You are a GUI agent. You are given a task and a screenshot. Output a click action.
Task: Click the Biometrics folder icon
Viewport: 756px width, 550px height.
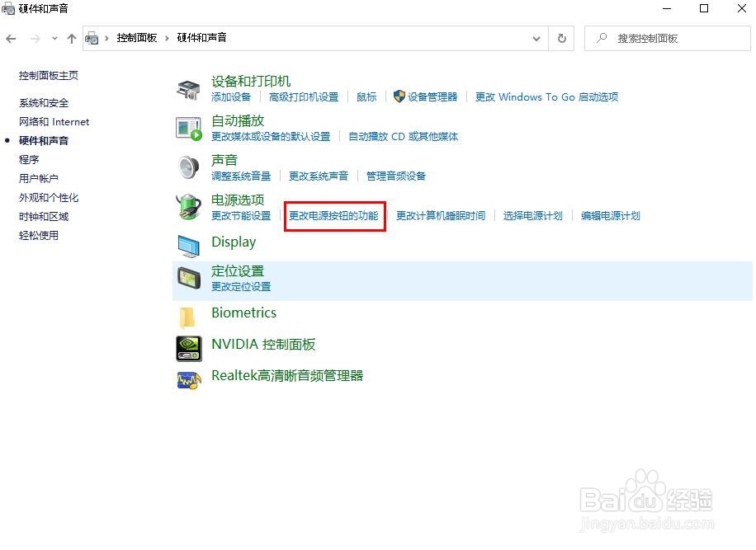click(x=187, y=317)
